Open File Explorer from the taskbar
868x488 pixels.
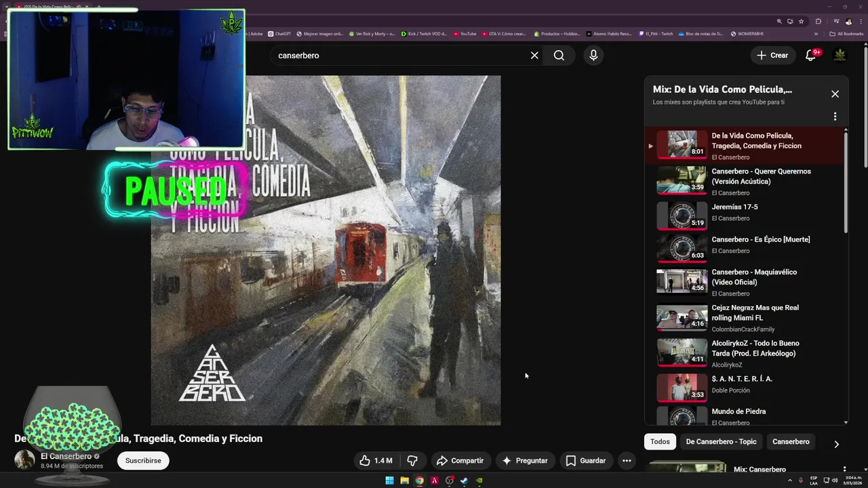[404, 481]
